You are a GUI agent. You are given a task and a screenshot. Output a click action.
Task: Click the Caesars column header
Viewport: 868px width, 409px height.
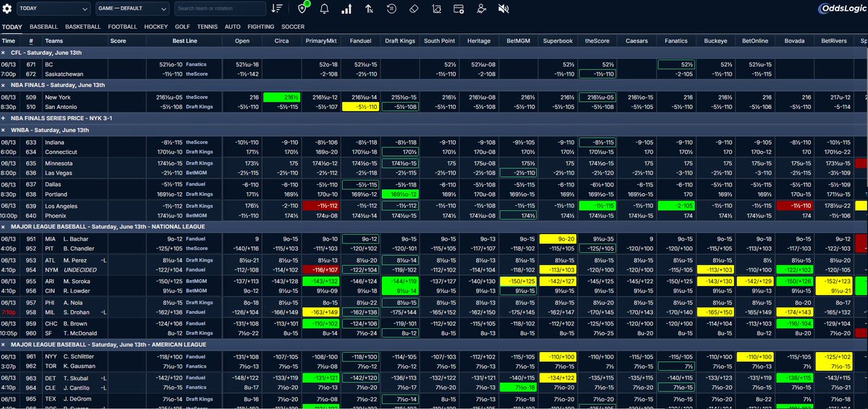pos(637,41)
